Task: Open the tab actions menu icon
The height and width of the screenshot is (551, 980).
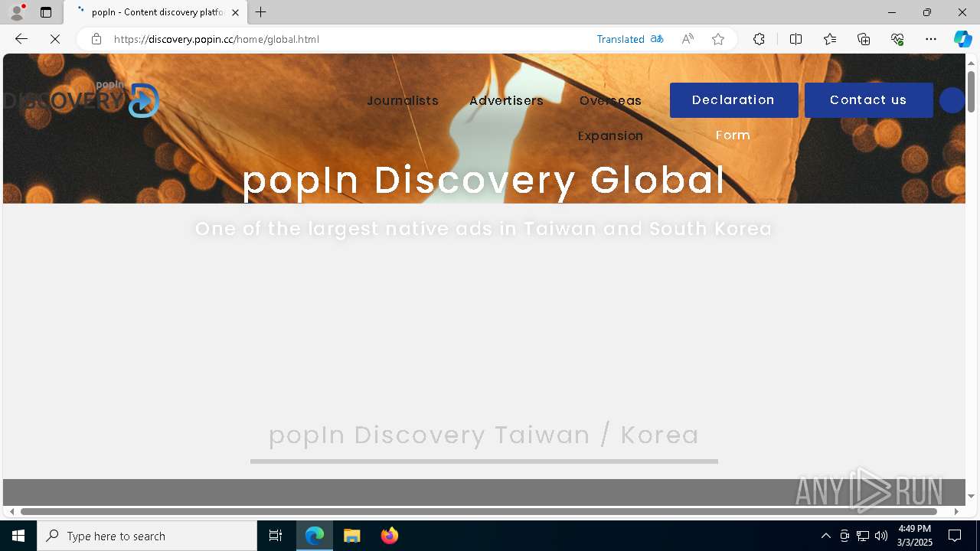Action: click(x=46, y=12)
